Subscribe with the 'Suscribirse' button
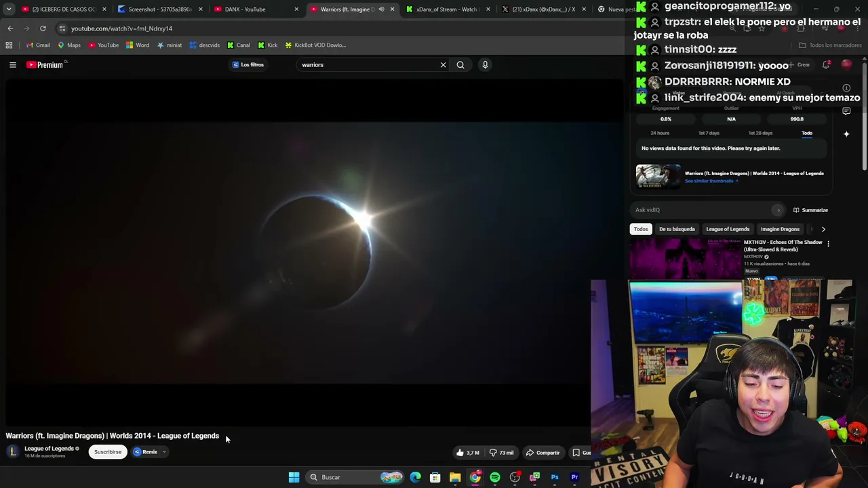The width and height of the screenshot is (868, 488). [108, 452]
